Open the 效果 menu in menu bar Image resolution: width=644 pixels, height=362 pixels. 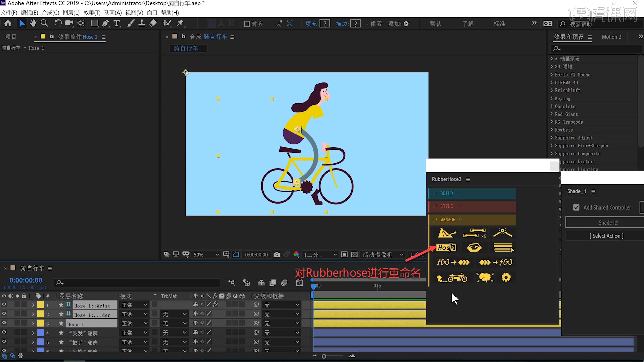point(92,13)
